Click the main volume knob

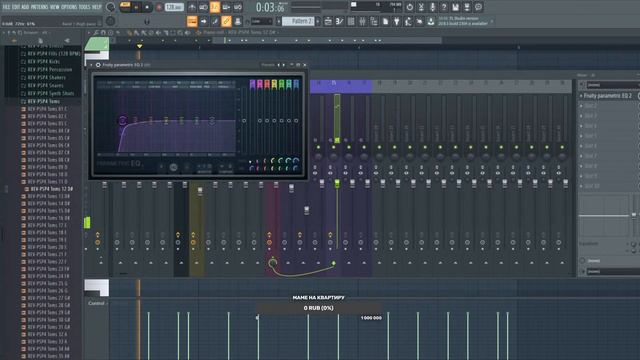(110, 7)
